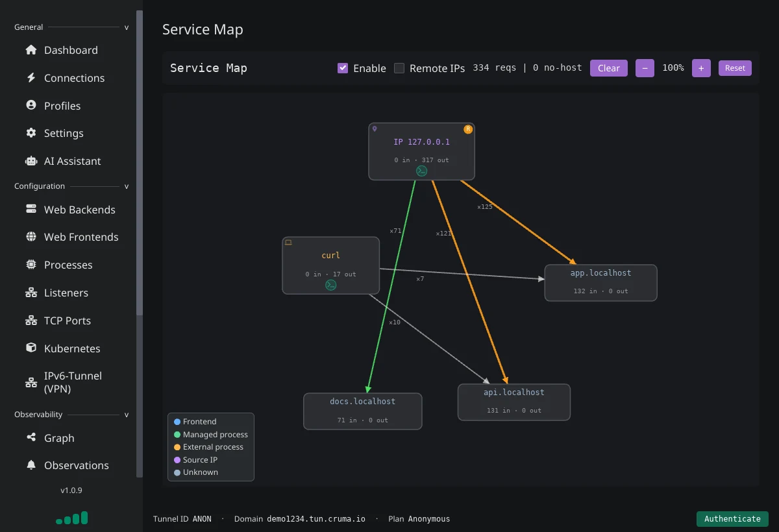Click the Profiles user icon
This screenshot has height=532, width=779.
(x=31, y=105)
